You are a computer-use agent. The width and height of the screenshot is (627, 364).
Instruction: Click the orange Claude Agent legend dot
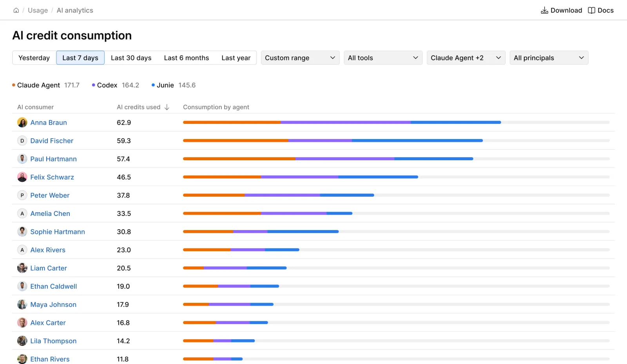click(14, 85)
